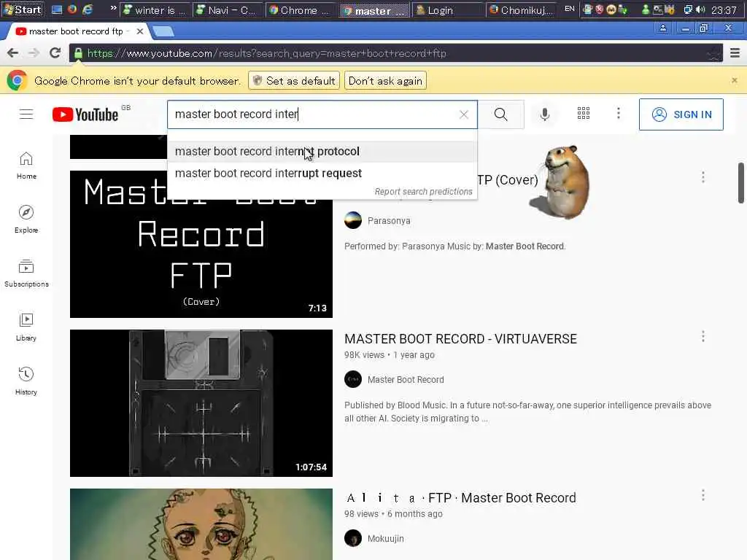Image resolution: width=747 pixels, height=560 pixels.
Task: Click the address bar URL
Action: (x=267, y=53)
